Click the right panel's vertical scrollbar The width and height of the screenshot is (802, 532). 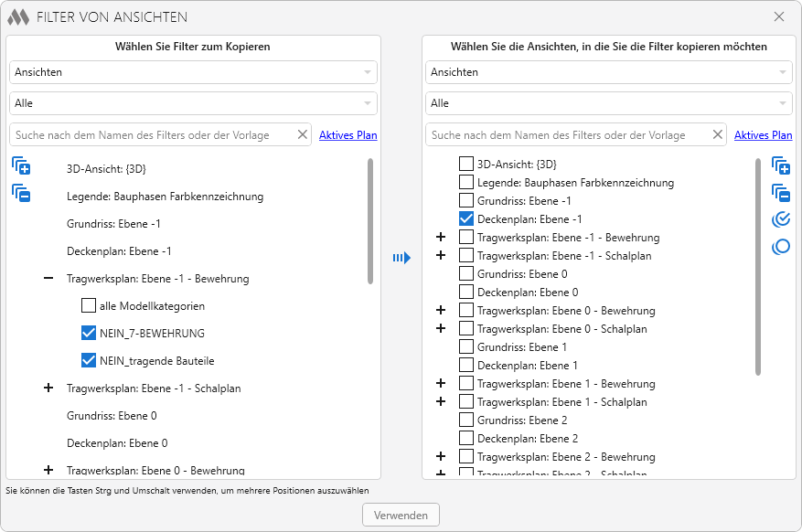click(x=757, y=265)
